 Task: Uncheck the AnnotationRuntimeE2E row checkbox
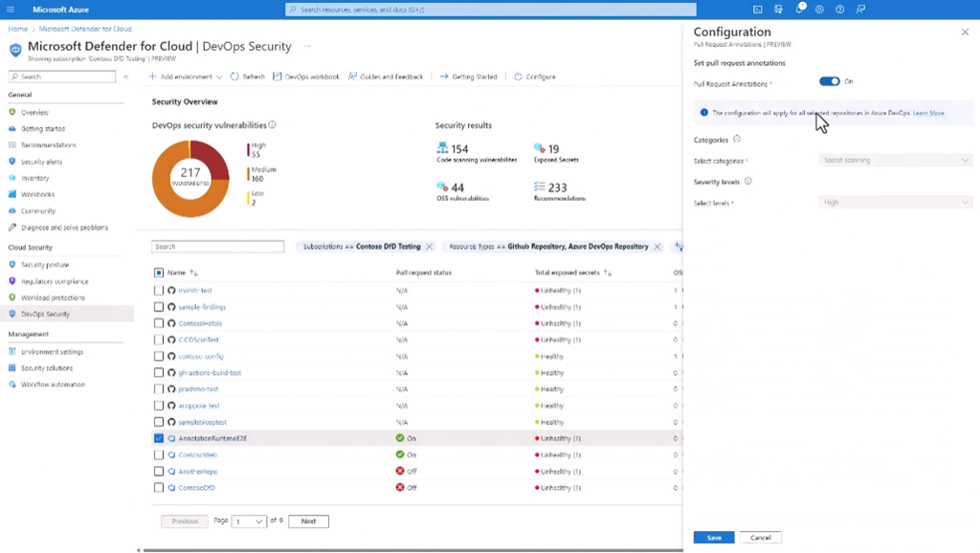(159, 438)
